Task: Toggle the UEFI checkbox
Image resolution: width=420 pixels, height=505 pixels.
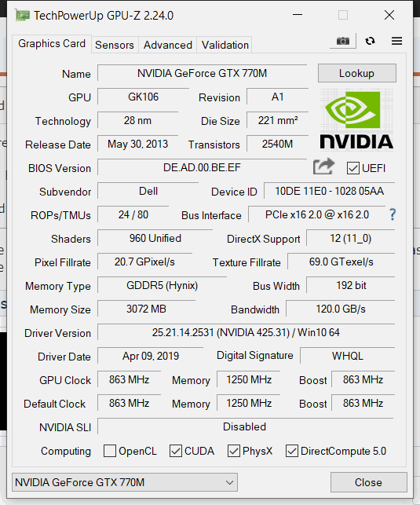Action: click(353, 168)
